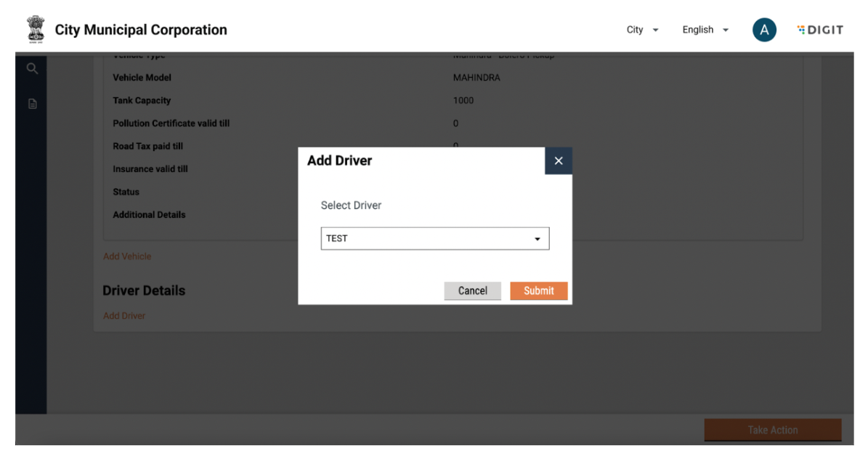Open the driver dropdown showing TEST
This screenshot has height=451, width=868.
click(434, 238)
